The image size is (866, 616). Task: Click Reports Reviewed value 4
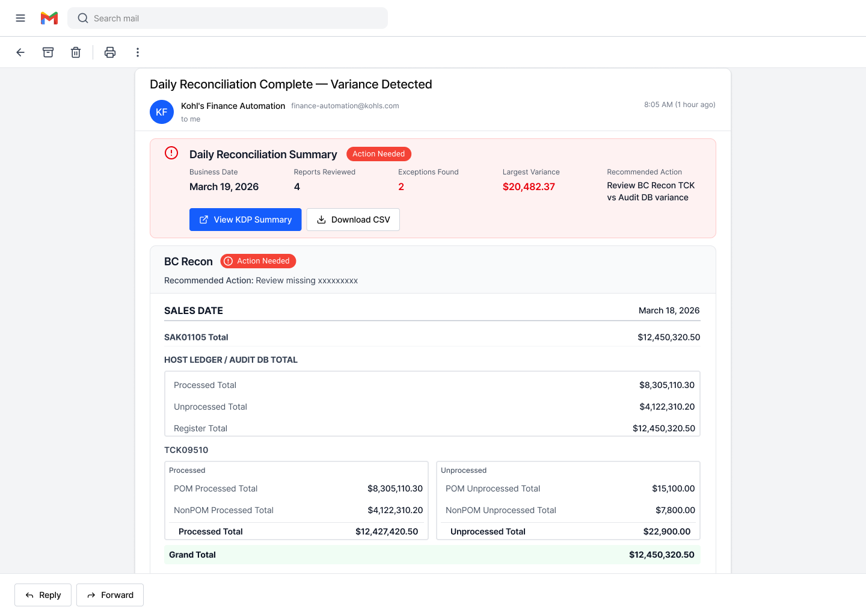tap(297, 186)
